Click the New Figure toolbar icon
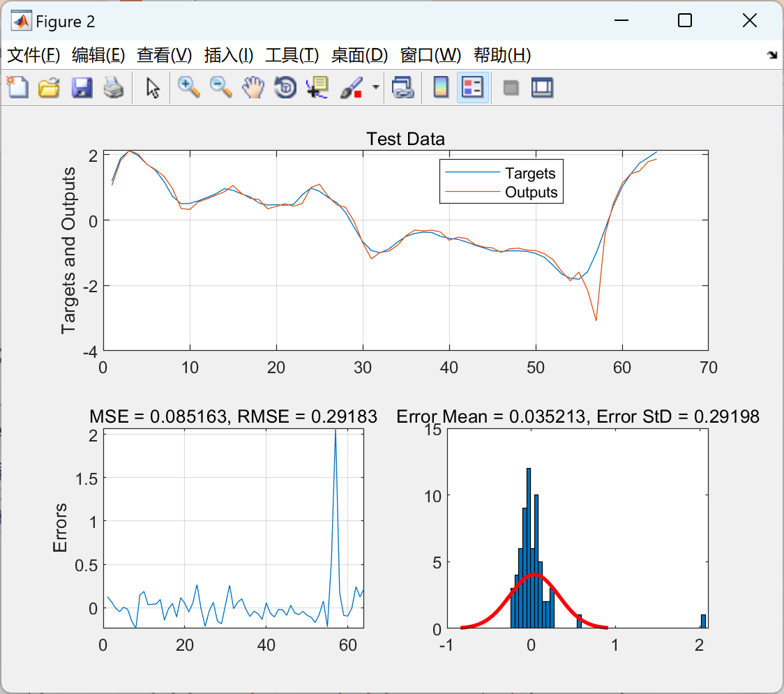This screenshot has width=784, height=694. tap(18, 87)
